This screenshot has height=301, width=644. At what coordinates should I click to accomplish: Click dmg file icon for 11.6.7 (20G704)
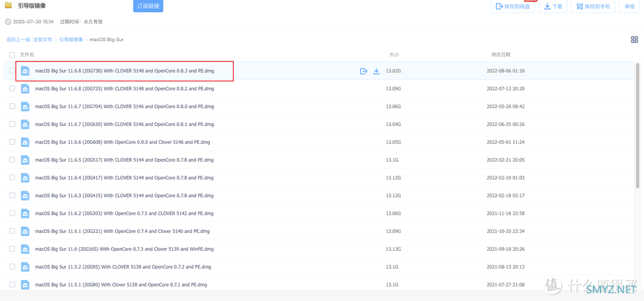click(25, 106)
